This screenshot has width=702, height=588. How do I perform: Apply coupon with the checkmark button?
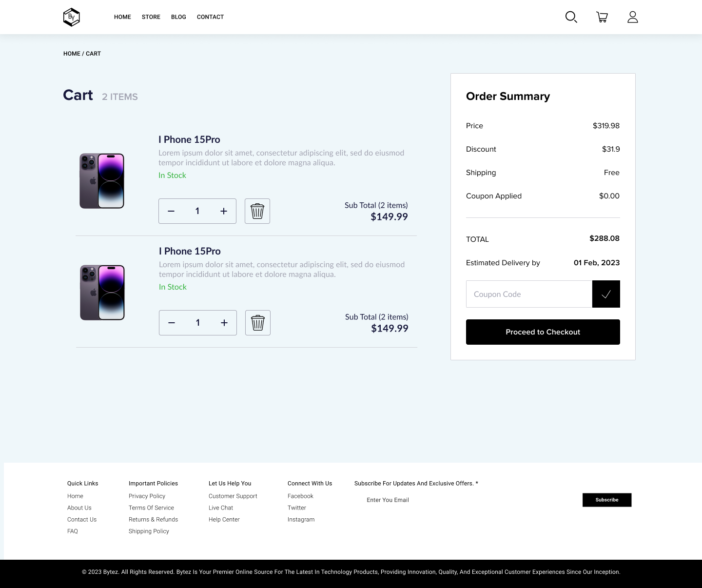pyautogui.click(x=606, y=294)
